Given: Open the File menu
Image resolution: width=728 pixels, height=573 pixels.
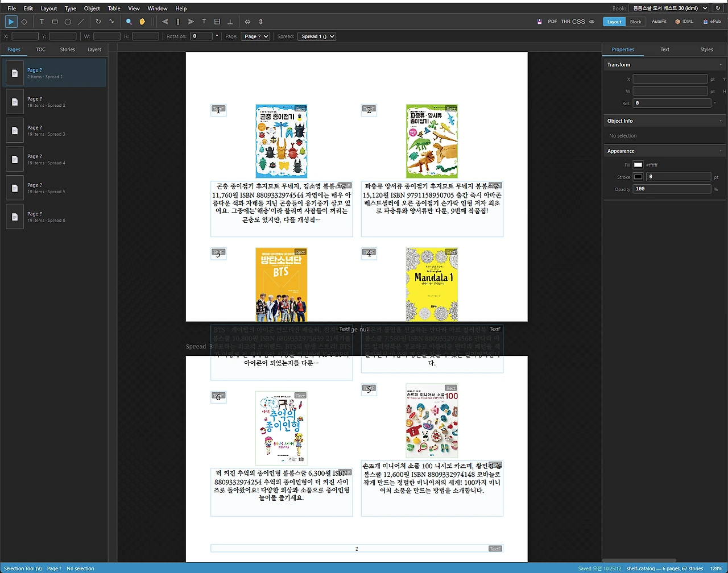Looking at the screenshot, I should [12, 9].
